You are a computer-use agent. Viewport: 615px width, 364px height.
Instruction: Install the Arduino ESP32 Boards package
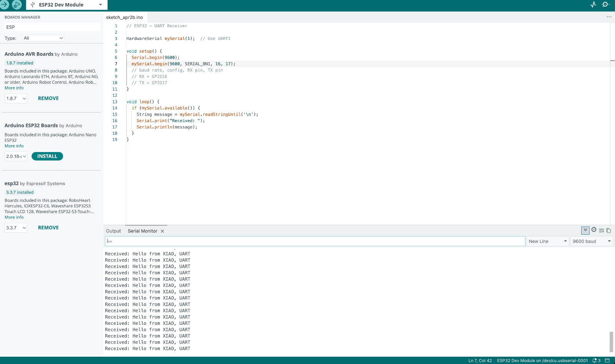click(47, 156)
